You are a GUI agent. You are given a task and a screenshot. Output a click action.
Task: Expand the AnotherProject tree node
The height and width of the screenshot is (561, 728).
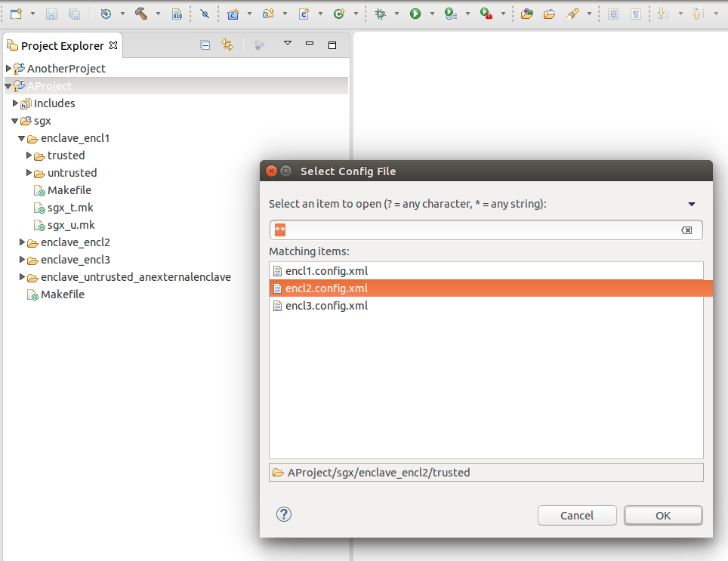[8, 69]
